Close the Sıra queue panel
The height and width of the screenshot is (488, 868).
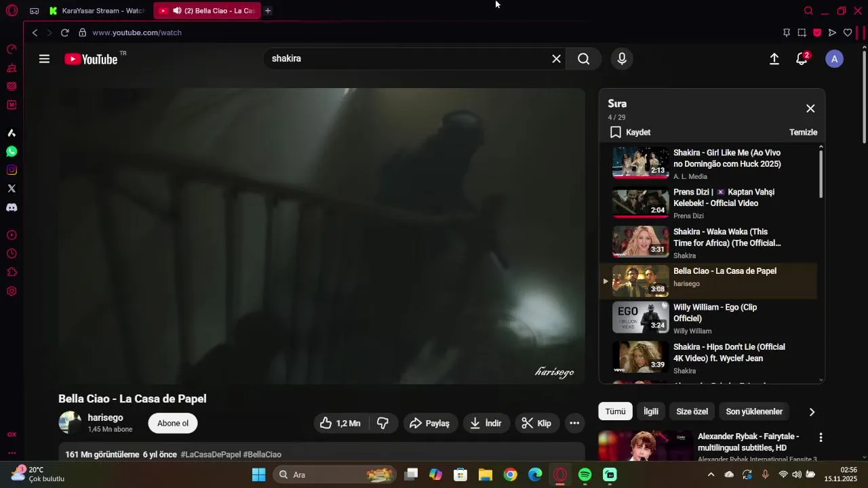click(810, 108)
